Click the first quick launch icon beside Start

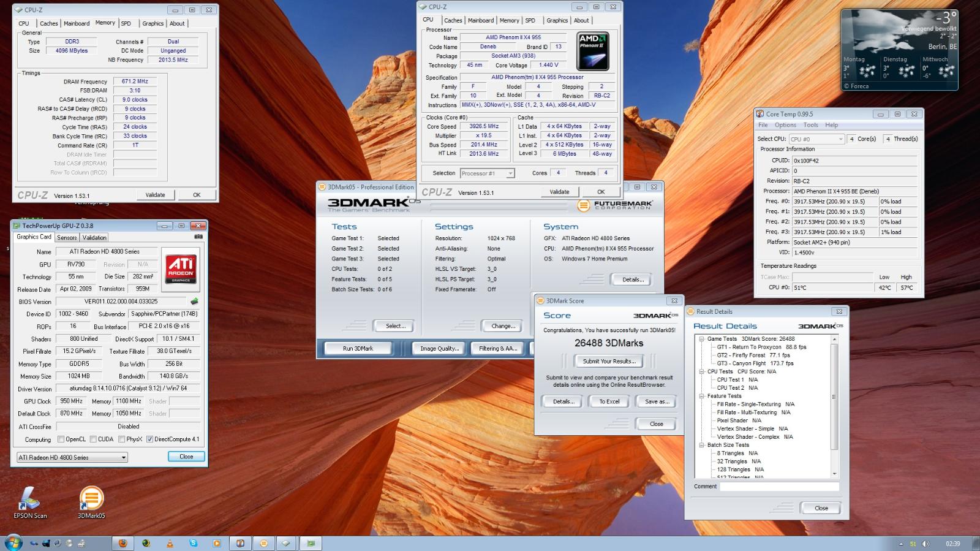(34, 543)
